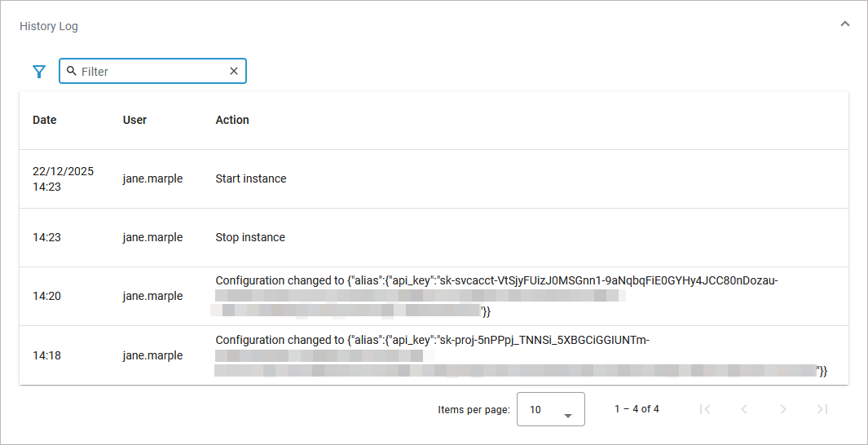
Task: Select the Start instance log entry
Action: tap(251, 178)
